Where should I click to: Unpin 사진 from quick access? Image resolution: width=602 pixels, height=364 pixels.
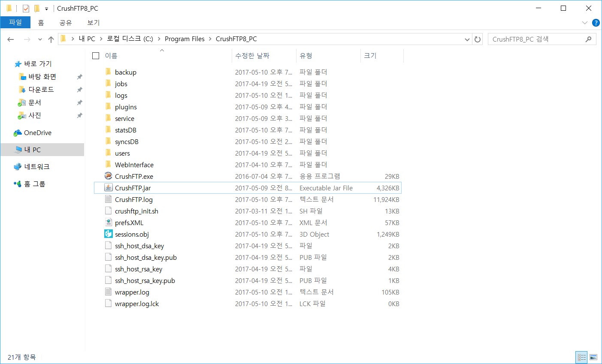pos(79,115)
